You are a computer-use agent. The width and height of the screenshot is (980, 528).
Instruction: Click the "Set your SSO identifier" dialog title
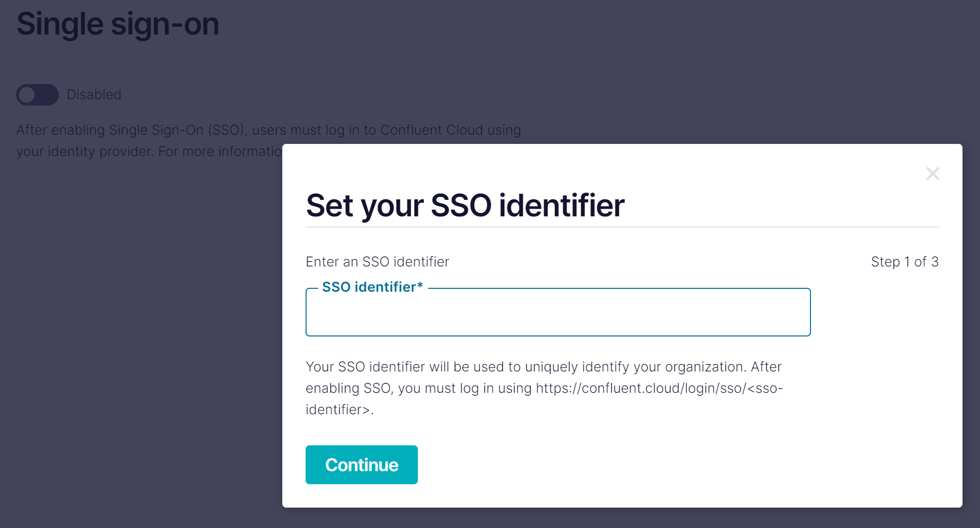[x=465, y=205]
